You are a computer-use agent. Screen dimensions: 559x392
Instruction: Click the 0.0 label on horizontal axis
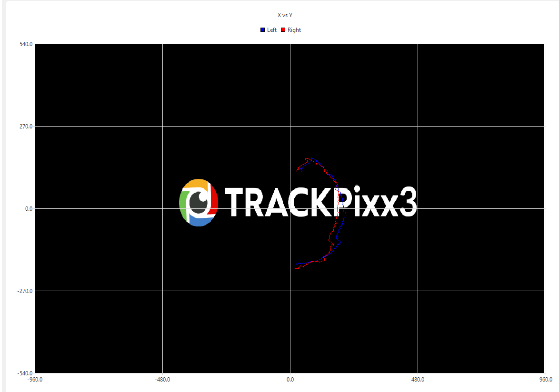290,380
